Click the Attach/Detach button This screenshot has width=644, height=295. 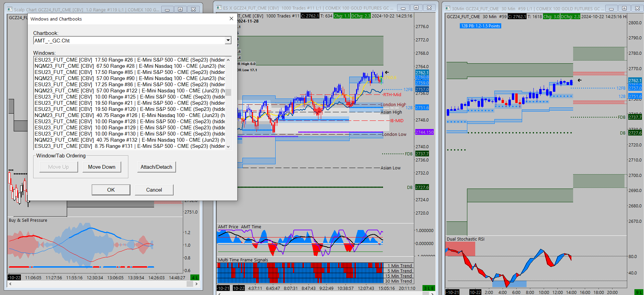click(x=156, y=167)
